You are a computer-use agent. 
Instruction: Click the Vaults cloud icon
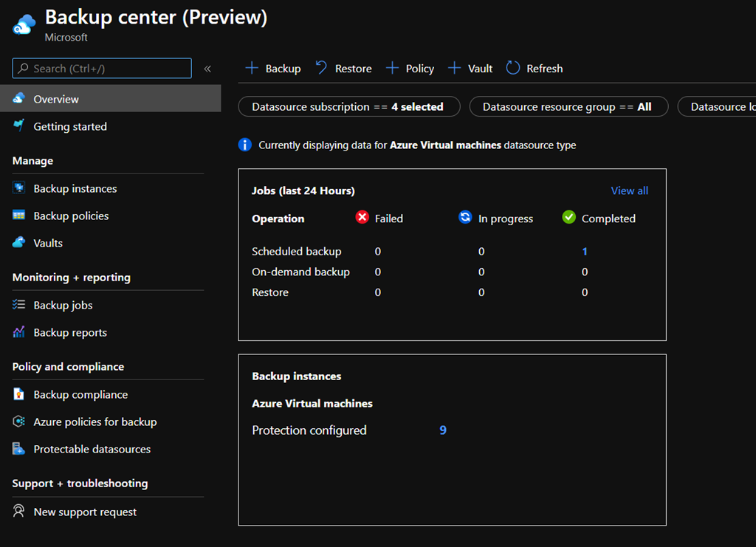coord(19,243)
